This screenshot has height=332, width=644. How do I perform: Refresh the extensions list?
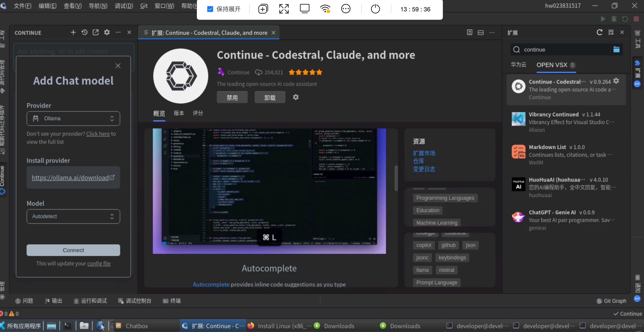(x=599, y=32)
